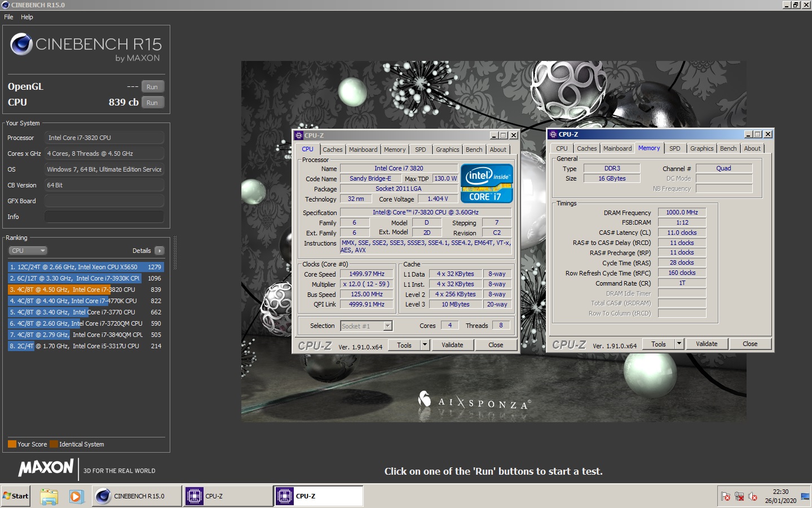The width and height of the screenshot is (812, 508).
Task: Open Mainboard tab in right CPU-Z
Action: pos(617,148)
